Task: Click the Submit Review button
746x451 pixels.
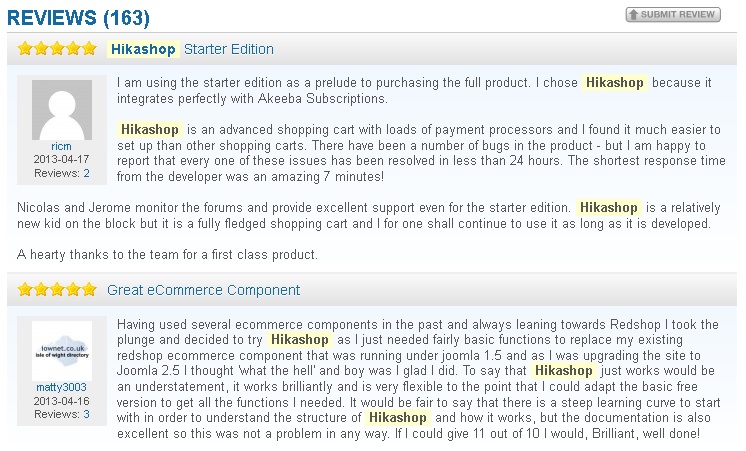Action: tap(672, 14)
